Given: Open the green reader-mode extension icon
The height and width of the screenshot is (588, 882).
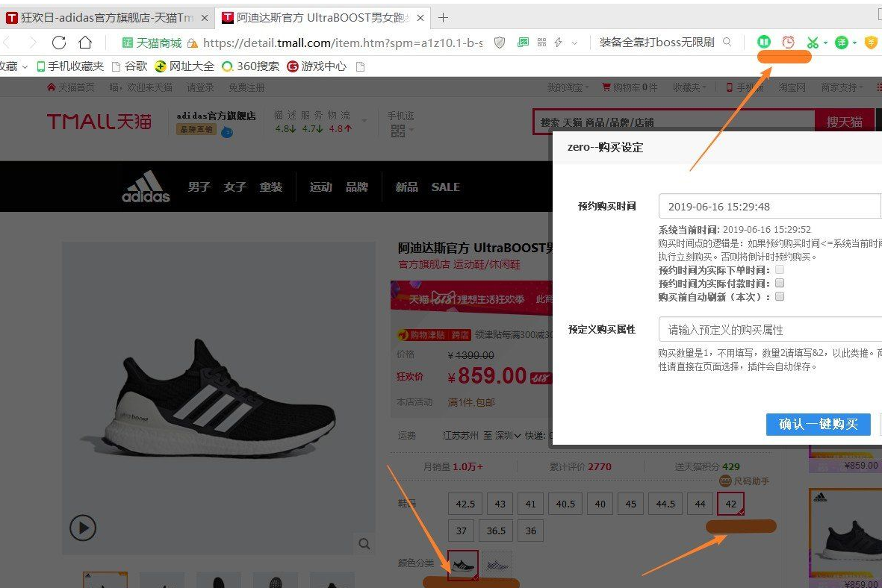Looking at the screenshot, I should pos(764,42).
